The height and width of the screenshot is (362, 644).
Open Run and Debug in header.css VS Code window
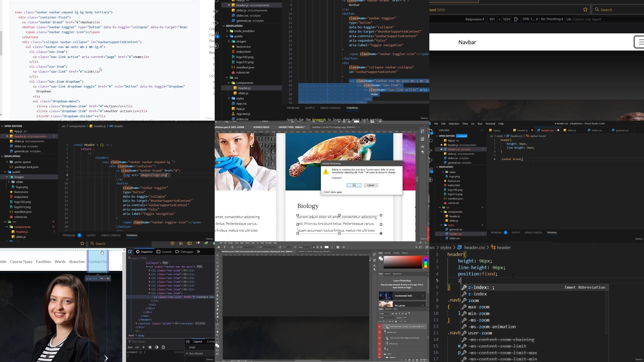point(431,160)
